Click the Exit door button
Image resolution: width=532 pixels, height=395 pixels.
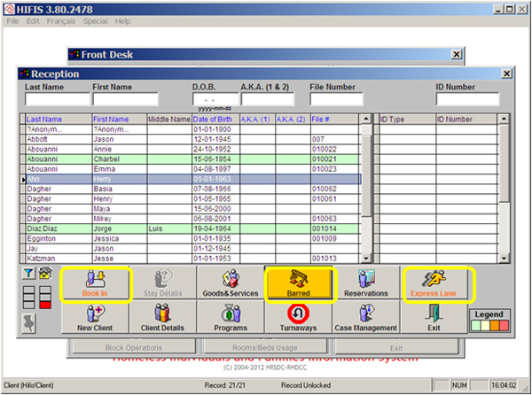434,316
